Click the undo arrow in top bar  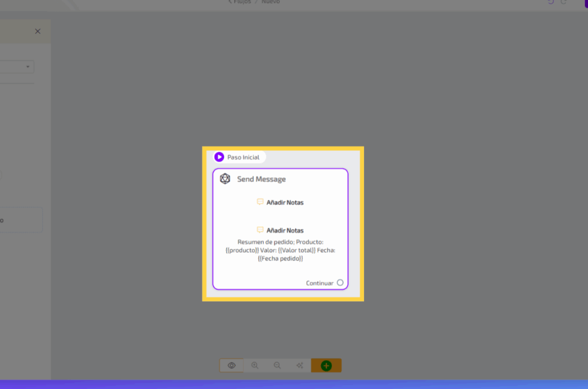551,2
